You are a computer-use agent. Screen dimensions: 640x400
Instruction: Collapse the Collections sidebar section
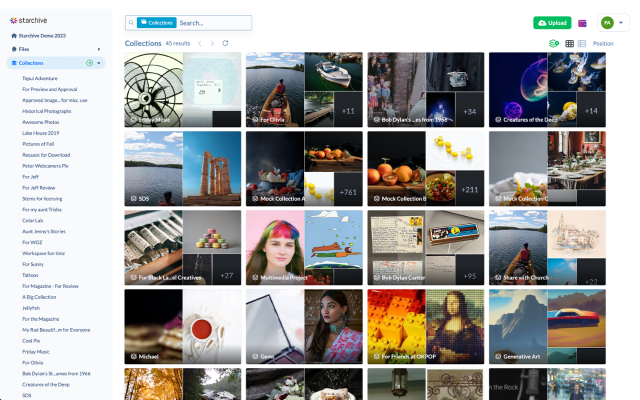pyautogui.click(x=98, y=63)
